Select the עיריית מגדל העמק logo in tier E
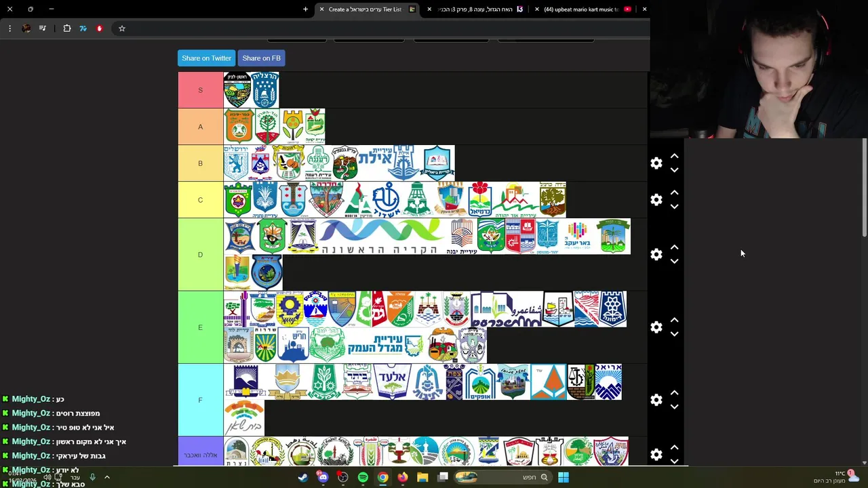The width and height of the screenshot is (868, 488). pos(384,346)
